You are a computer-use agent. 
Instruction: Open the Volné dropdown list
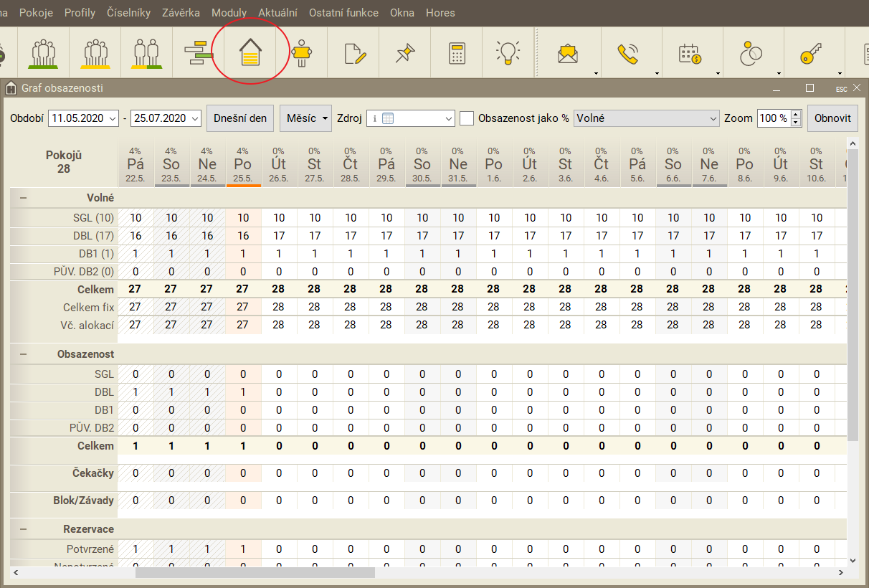click(646, 118)
